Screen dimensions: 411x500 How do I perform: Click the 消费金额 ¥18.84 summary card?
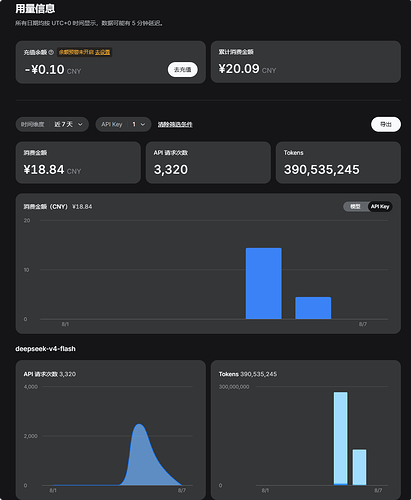point(78,163)
